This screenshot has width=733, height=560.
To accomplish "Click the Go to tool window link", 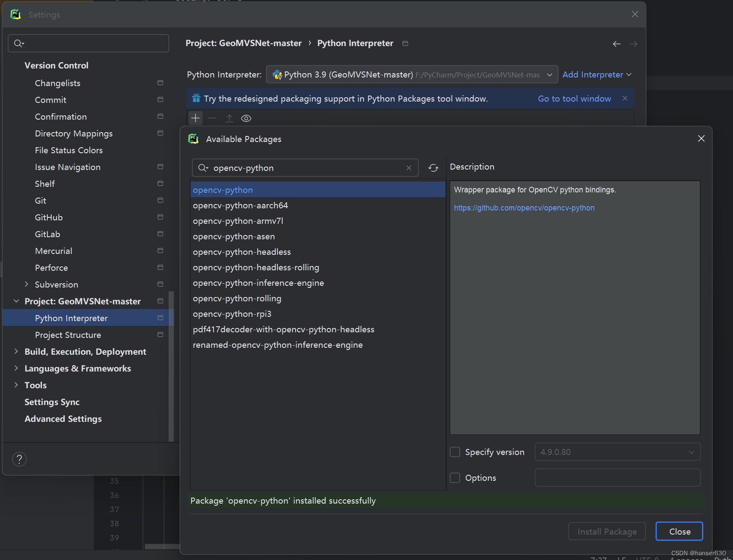I will click(x=574, y=99).
